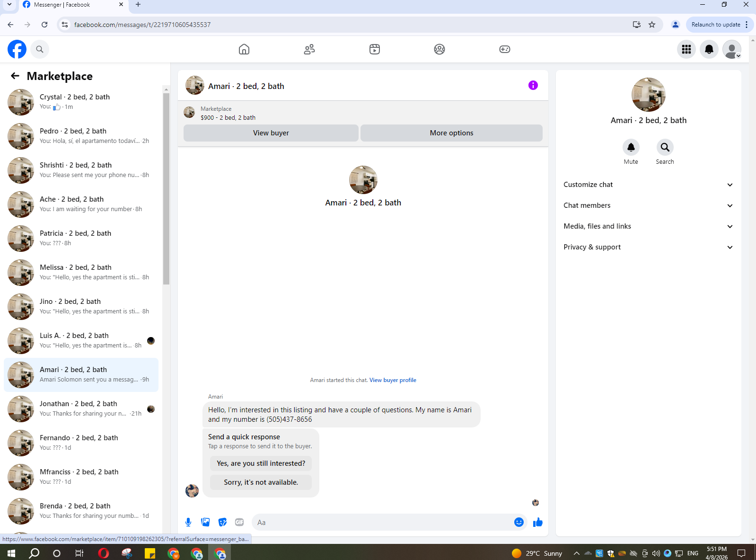
Task: Send quick reply Sorry, it's not available.
Action: tap(261, 482)
